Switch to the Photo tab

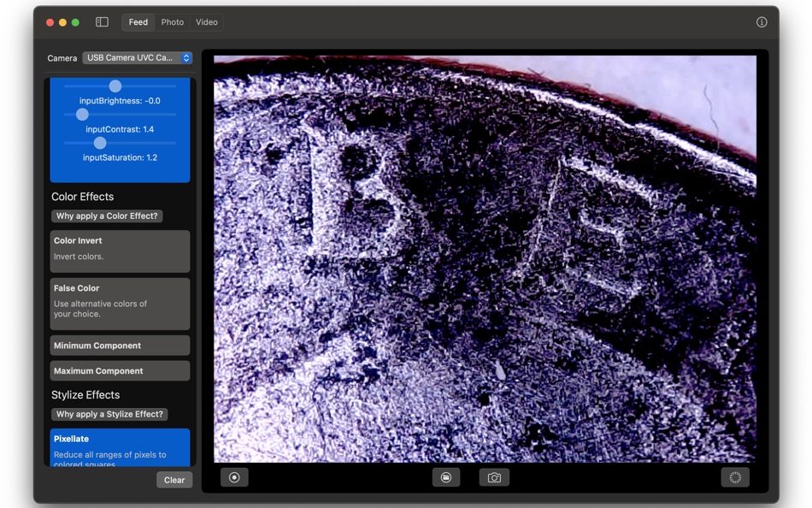coord(172,22)
